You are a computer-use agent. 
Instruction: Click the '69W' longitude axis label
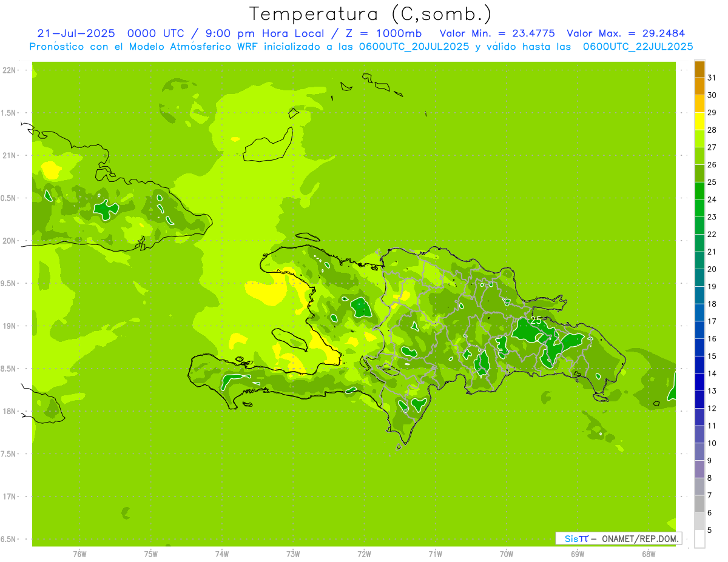coord(578,554)
